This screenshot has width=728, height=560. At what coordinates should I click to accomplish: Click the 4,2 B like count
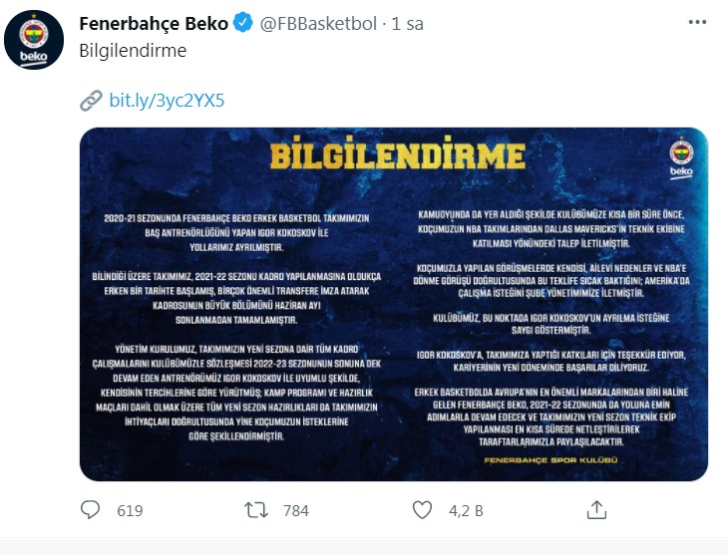pyautogui.click(x=466, y=511)
